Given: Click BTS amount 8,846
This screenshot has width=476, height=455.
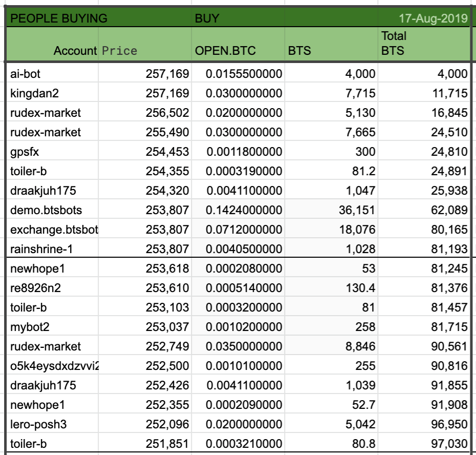Looking at the screenshot, I should tap(331, 346).
